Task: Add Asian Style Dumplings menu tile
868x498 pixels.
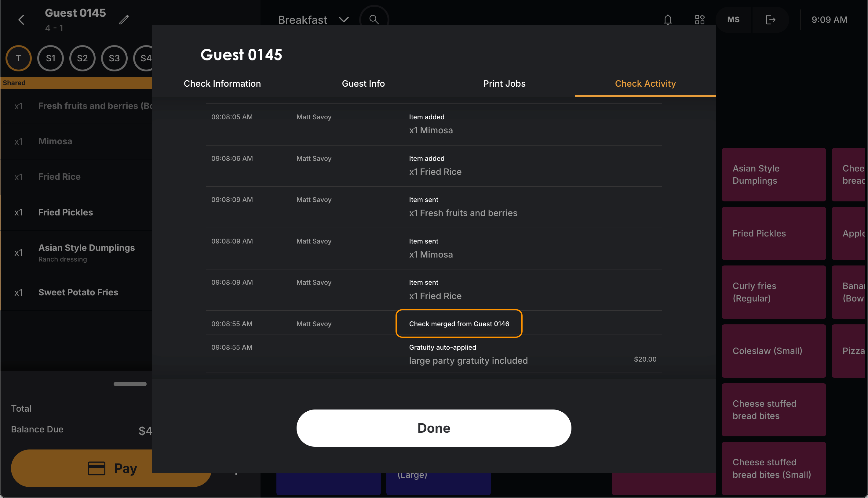Action: pos(774,175)
